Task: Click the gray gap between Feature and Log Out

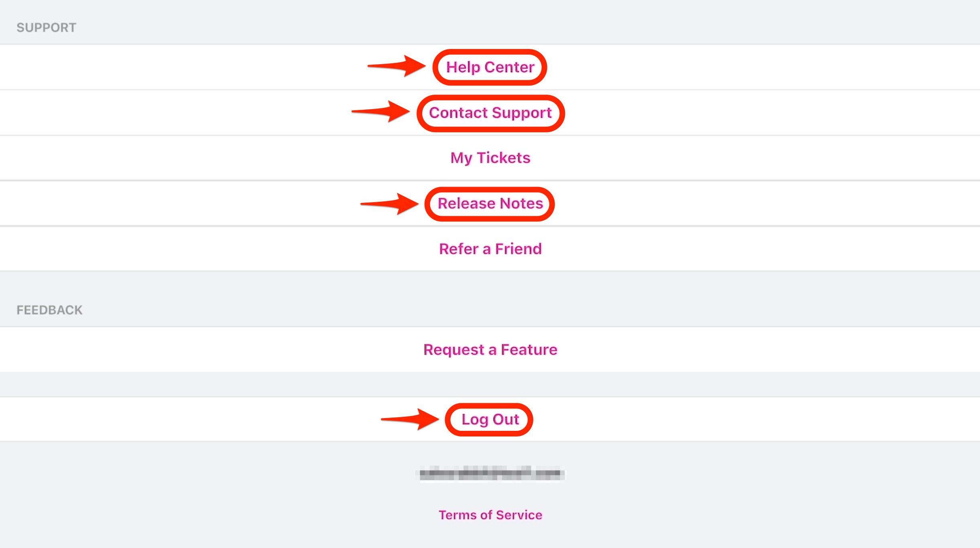Action: click(x=490, y=384)
